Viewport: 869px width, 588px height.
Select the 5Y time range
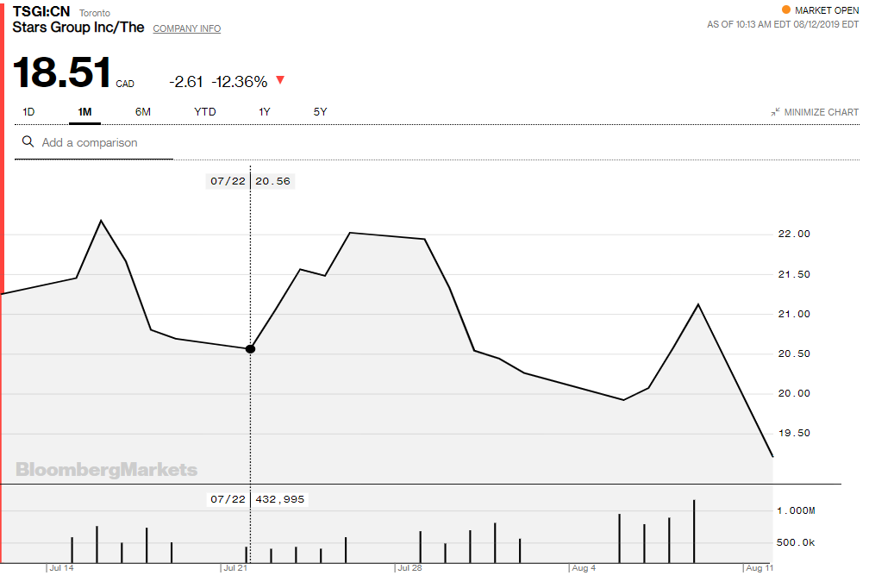(319, 111)
